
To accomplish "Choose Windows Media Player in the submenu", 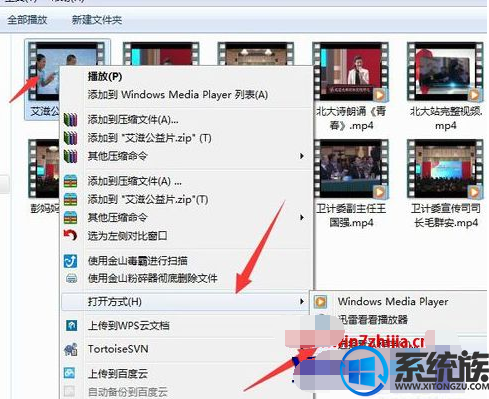I will click(393, 302).
